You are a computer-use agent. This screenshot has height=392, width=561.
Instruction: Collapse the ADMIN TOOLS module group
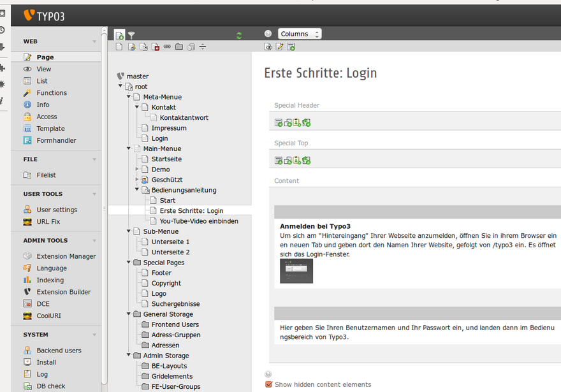click(x=94, y=241)
